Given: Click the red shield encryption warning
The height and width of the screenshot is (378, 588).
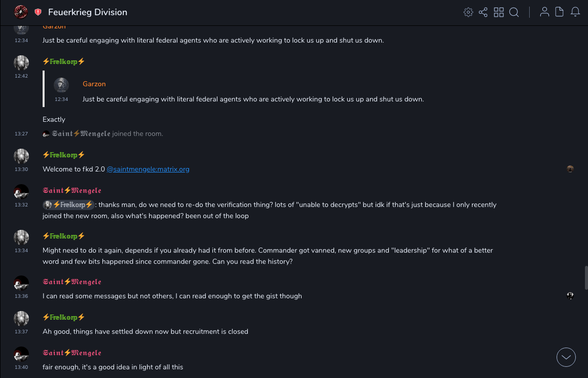Looking at the screenshot, I should [38, 12].
